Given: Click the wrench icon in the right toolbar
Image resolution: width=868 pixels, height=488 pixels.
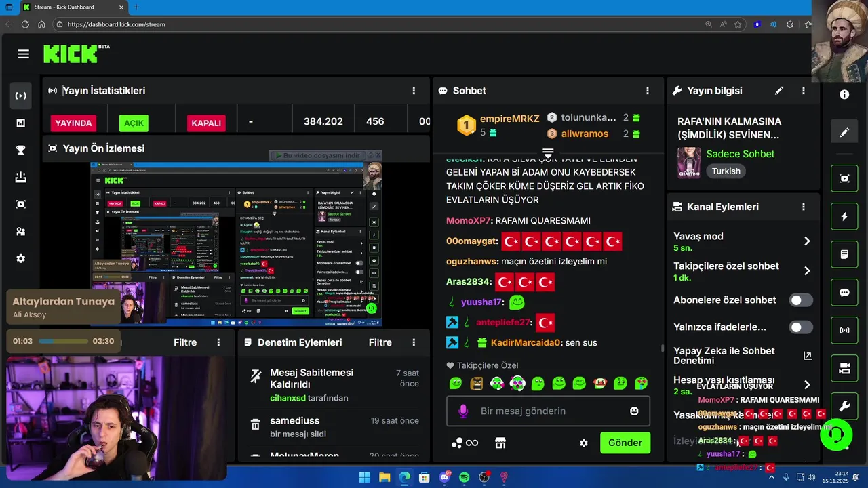Looking at the screenshot, I should click(x=844, y=407).
